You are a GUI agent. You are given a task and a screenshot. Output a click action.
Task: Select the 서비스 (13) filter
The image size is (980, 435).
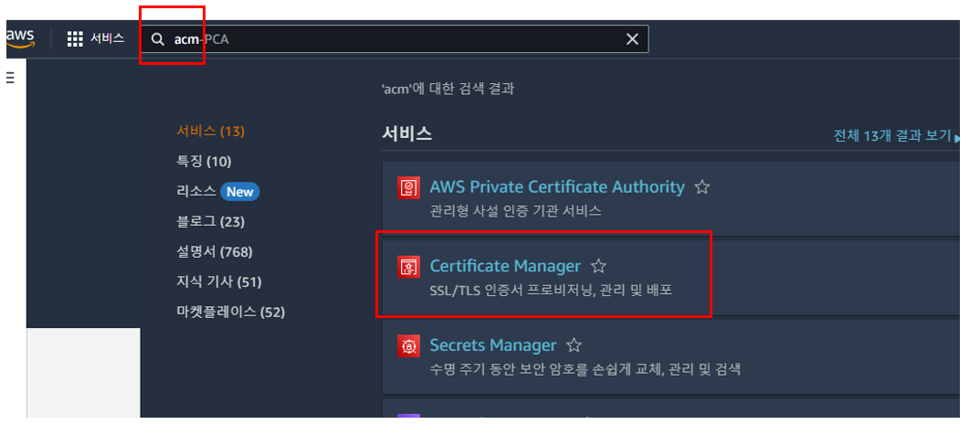tap(211, 132)
